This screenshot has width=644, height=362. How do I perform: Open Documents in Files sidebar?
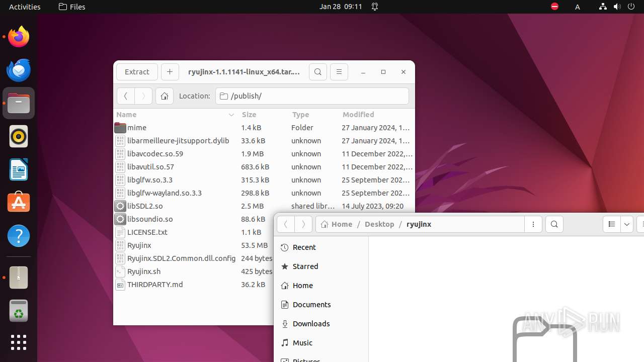[x=321, y=305]
